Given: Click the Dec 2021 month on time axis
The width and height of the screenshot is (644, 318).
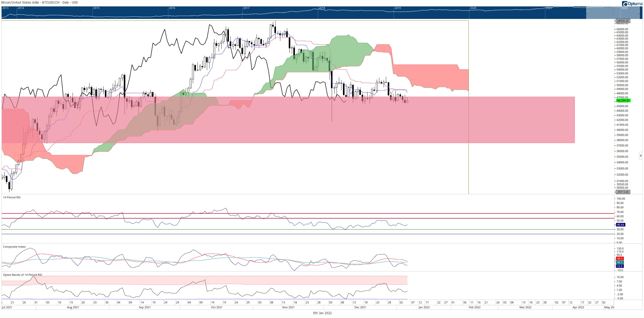Looking at the screenshot, I should (360, 307).
